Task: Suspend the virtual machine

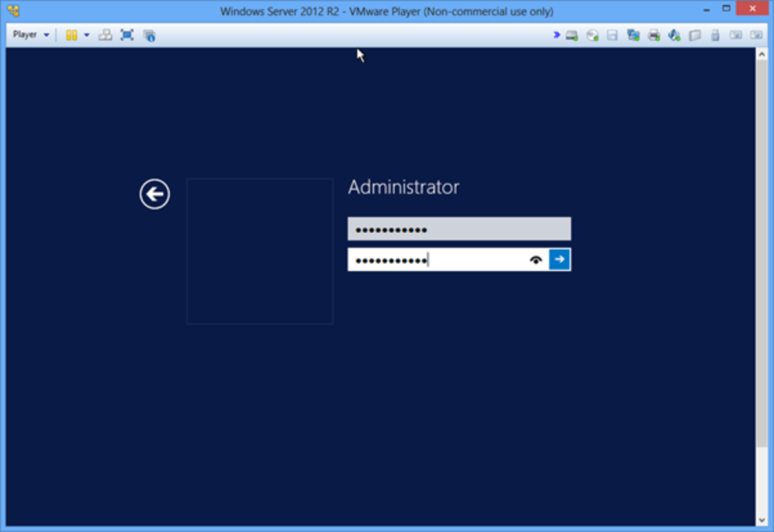Action: (71, 35)
